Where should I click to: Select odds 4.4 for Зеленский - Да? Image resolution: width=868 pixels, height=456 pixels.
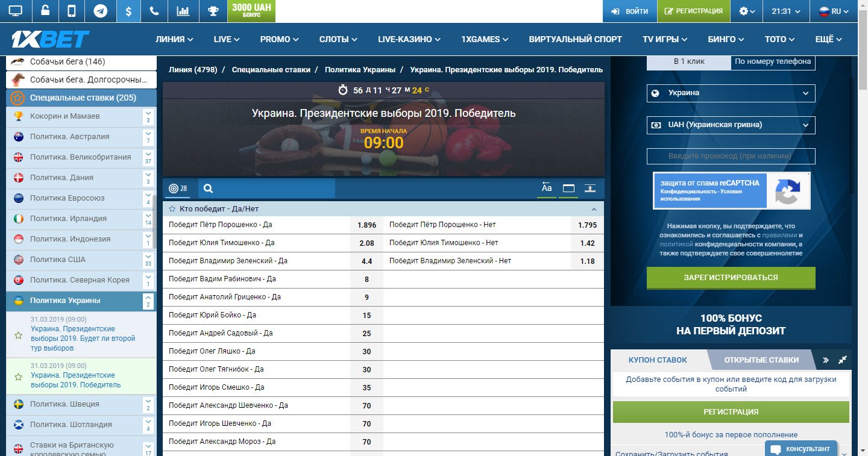tap(366, 261)
